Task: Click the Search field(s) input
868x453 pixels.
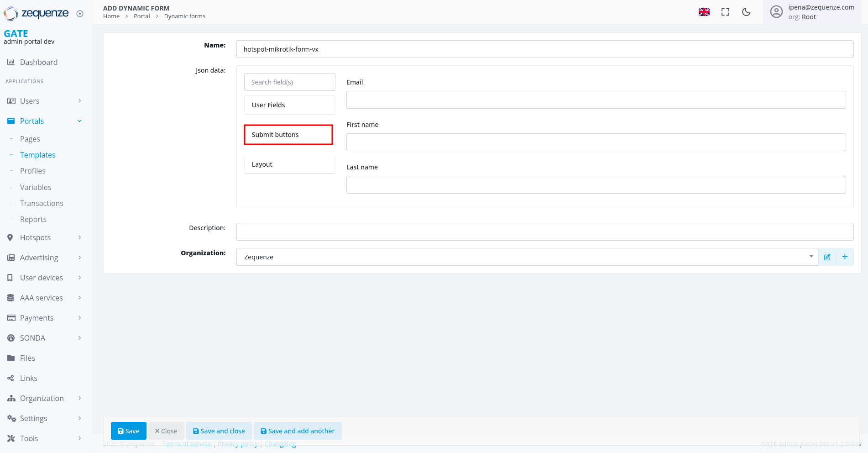Action: point(289,82)
